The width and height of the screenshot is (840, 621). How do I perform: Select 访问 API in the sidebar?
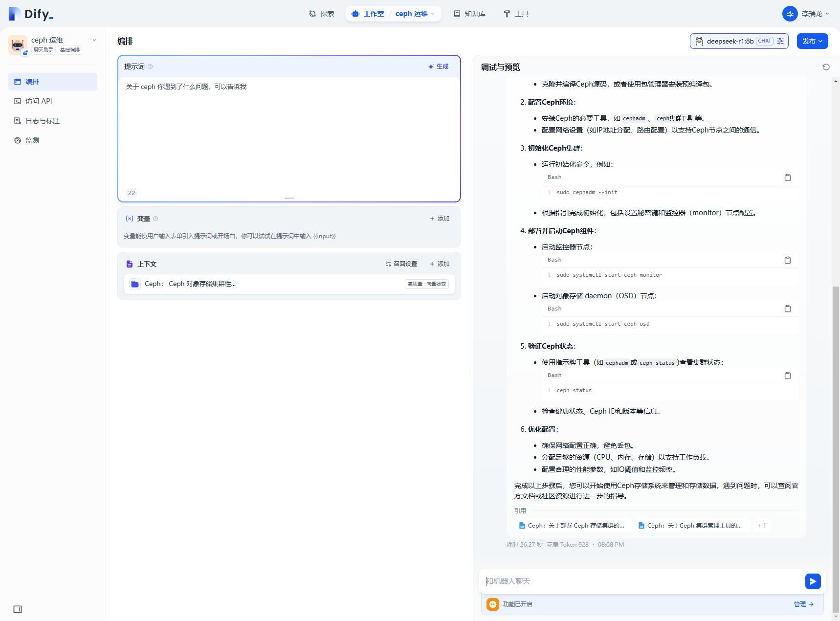point(52,101)
